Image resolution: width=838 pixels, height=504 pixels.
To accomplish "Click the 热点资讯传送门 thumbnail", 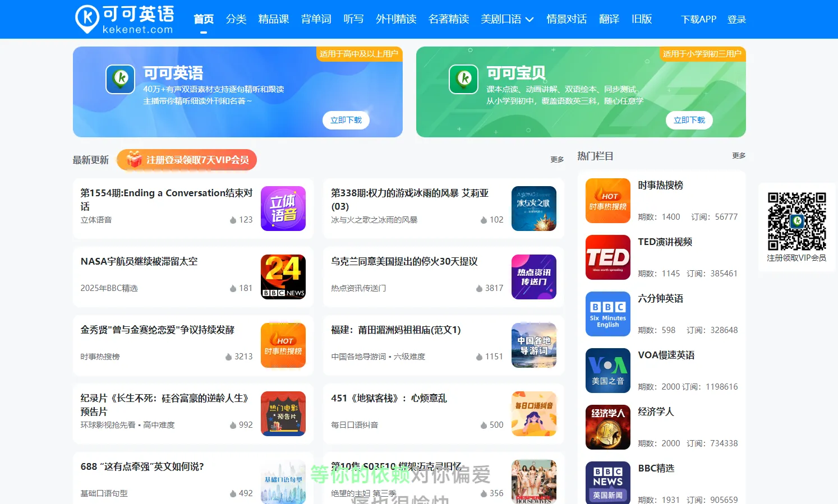I will (x=534, y=277).
